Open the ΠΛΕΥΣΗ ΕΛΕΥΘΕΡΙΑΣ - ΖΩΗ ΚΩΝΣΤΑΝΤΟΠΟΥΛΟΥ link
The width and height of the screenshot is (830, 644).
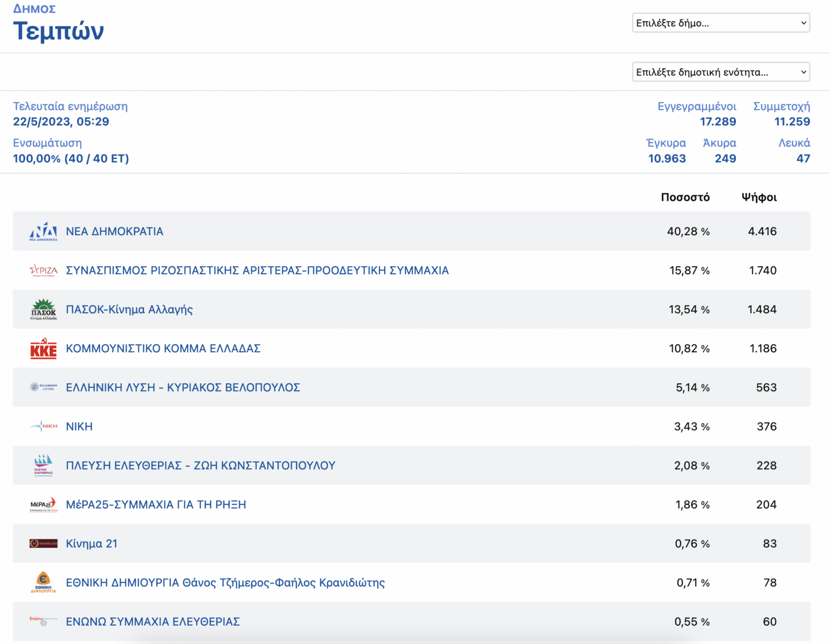(x=201, y=465)
